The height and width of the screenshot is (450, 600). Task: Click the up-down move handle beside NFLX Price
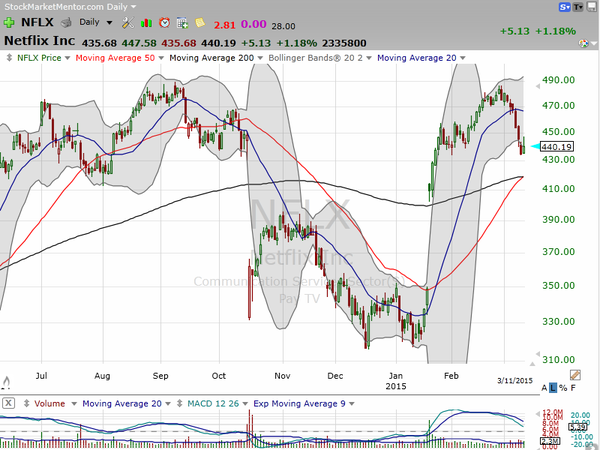(x=9, y=58)
